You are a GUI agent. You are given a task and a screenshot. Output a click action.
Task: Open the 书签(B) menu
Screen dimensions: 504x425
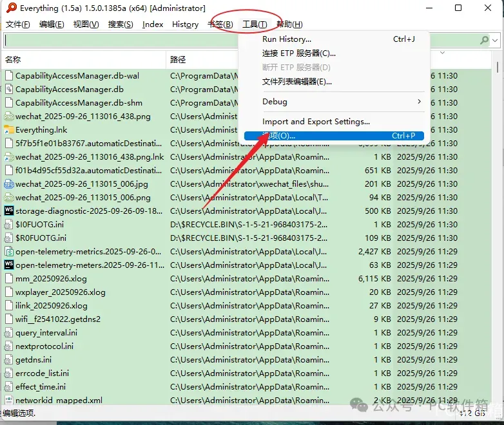(x=220, y=24)
